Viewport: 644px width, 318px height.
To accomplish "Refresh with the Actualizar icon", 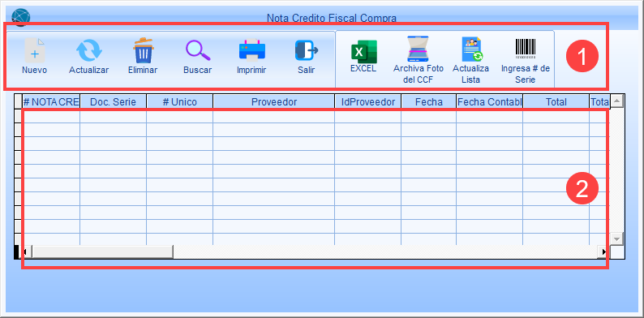I will pyautogui.click(x=88, y=50).
